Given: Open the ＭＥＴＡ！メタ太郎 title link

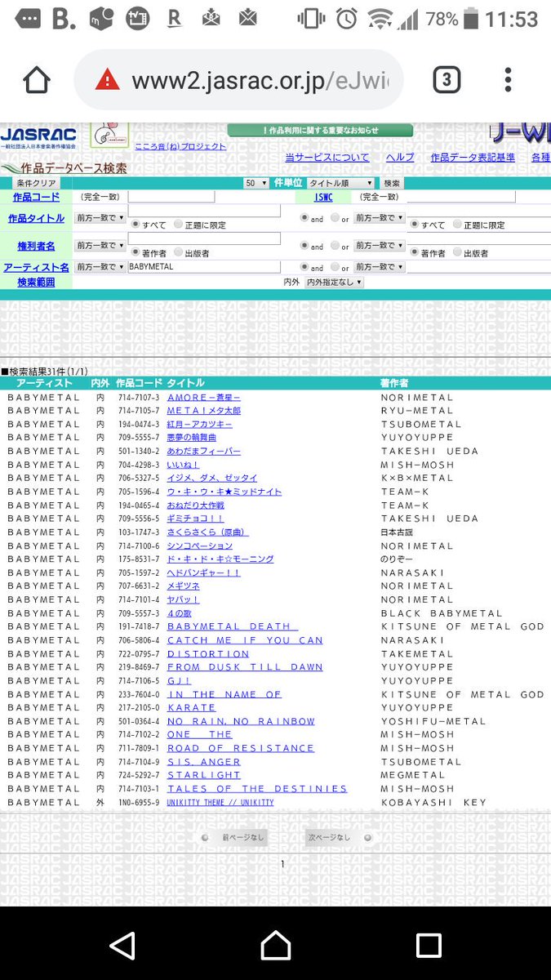Looking at the screenshot, I should (203, 411).
